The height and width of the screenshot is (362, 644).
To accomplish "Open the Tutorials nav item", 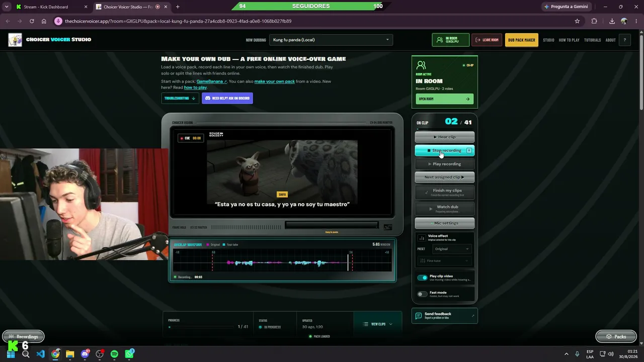I will pos(592,40).
